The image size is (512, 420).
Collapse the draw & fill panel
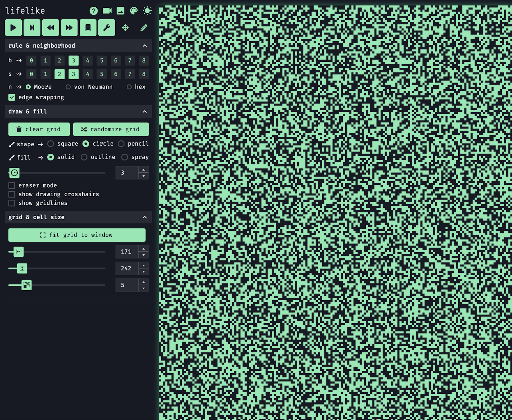[x=145, y=112]
